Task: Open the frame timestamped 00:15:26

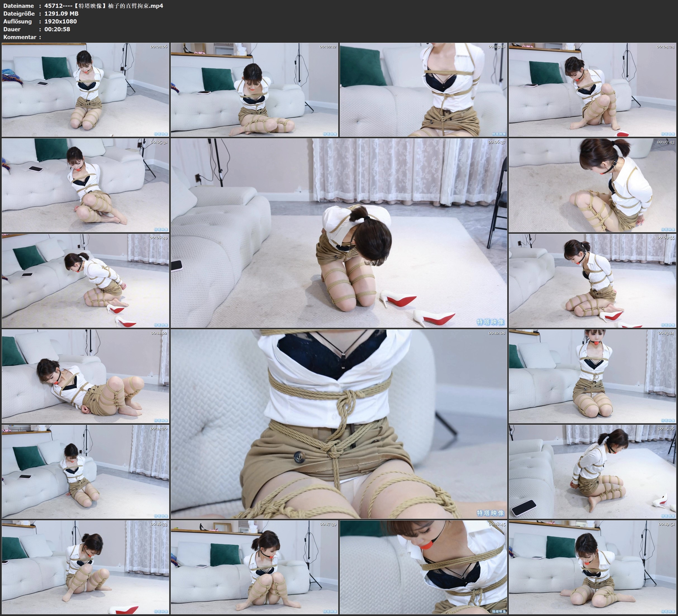Action: [592, 471]
